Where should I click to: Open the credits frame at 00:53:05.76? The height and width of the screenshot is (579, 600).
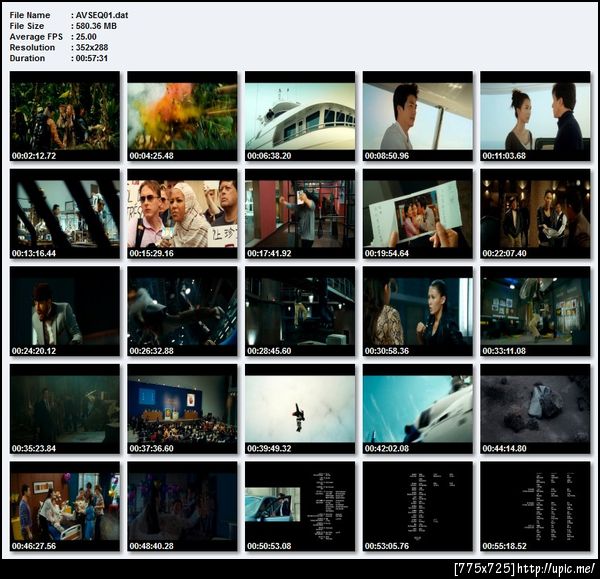(x=418, y=506)
